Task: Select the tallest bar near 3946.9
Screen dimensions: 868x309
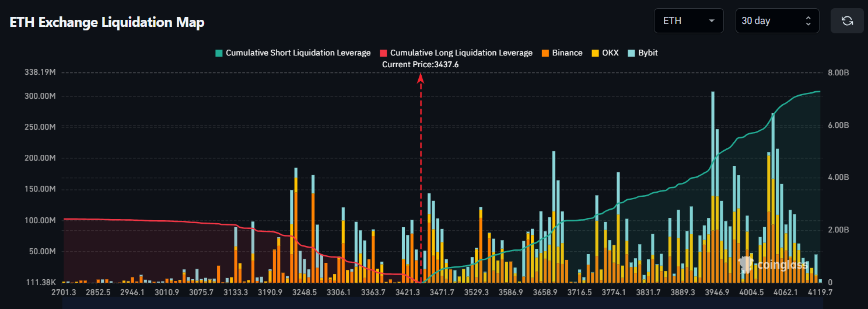Action: 712,187
